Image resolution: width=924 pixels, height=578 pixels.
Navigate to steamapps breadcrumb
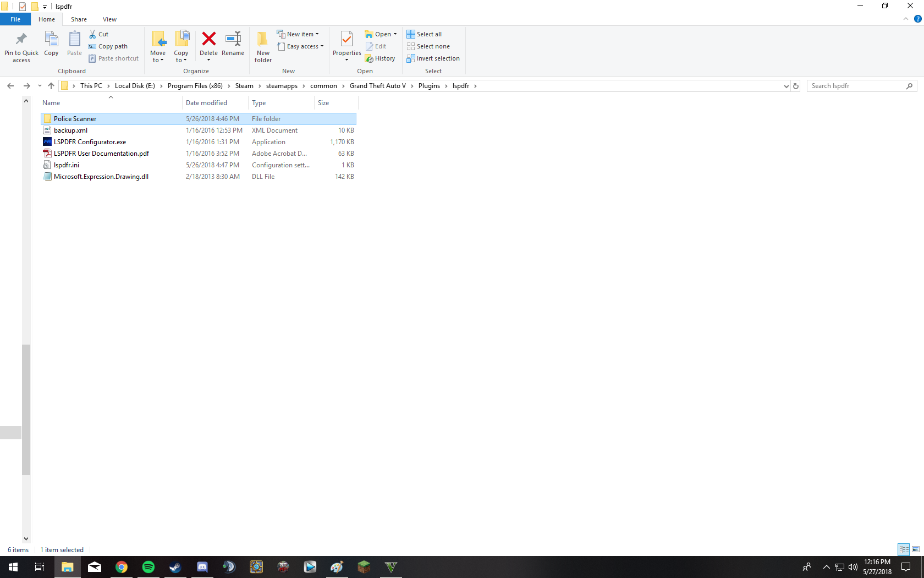(282, 86)
